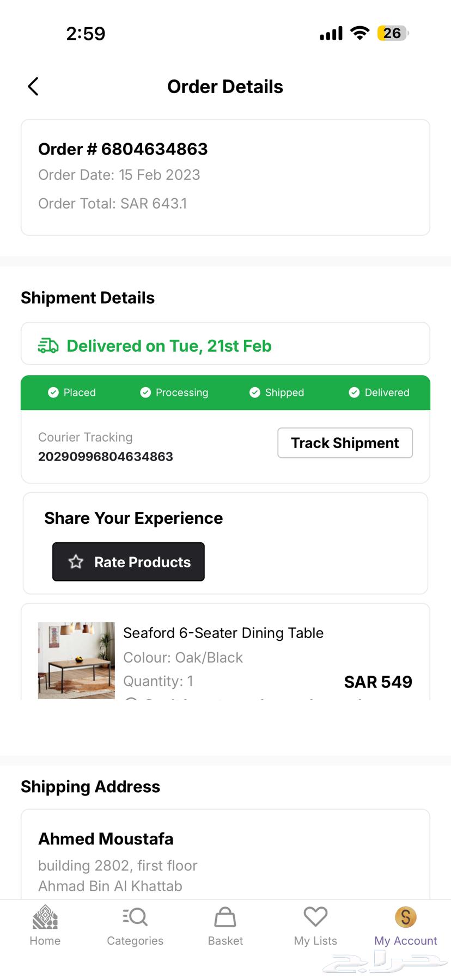Tap the order number heading
The width and height of the screenshot is (451, 980).
point(123,149)
